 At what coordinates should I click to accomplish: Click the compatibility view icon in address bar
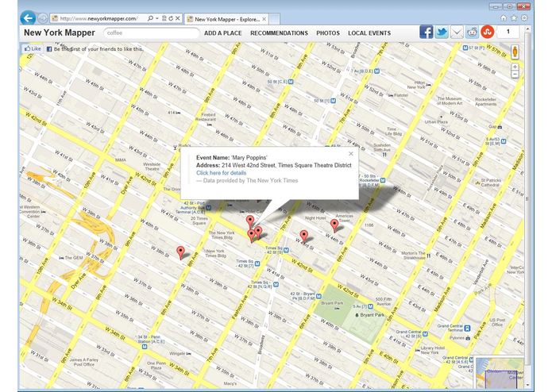coord(164,18)
